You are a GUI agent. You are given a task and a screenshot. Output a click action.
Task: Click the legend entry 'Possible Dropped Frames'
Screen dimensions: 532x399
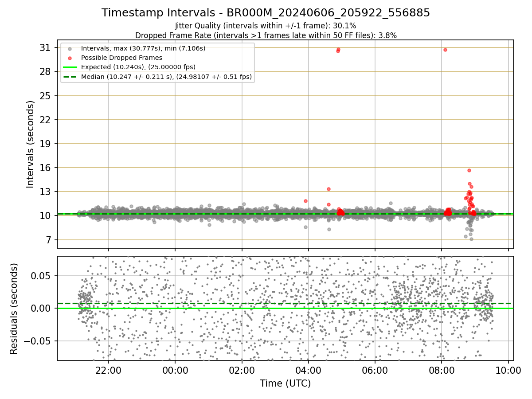point(121,58)
